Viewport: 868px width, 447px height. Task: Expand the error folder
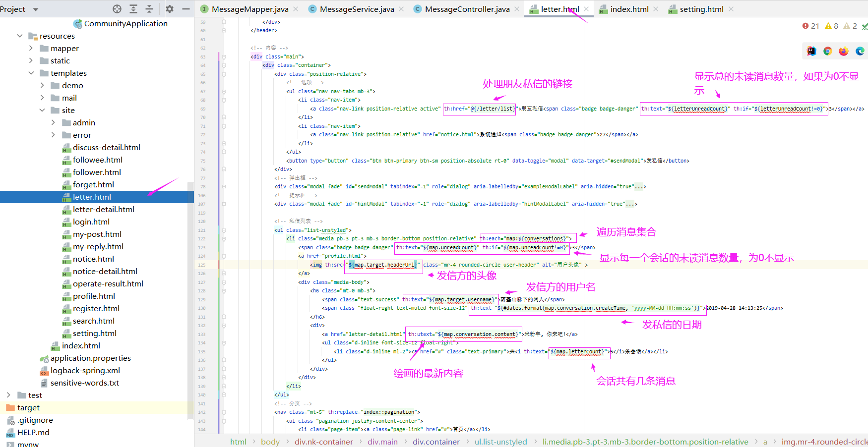pos(53,135)
